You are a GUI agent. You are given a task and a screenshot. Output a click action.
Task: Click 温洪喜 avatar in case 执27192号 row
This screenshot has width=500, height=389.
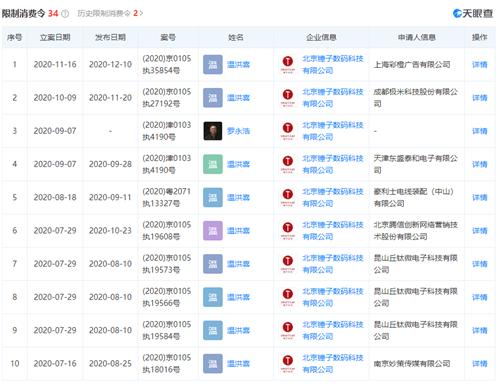(213, 98)
